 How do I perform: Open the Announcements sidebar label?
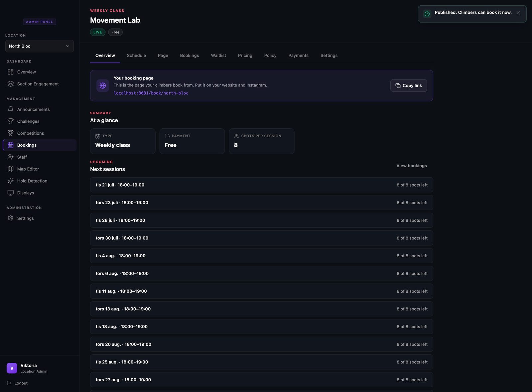(33, 109)
